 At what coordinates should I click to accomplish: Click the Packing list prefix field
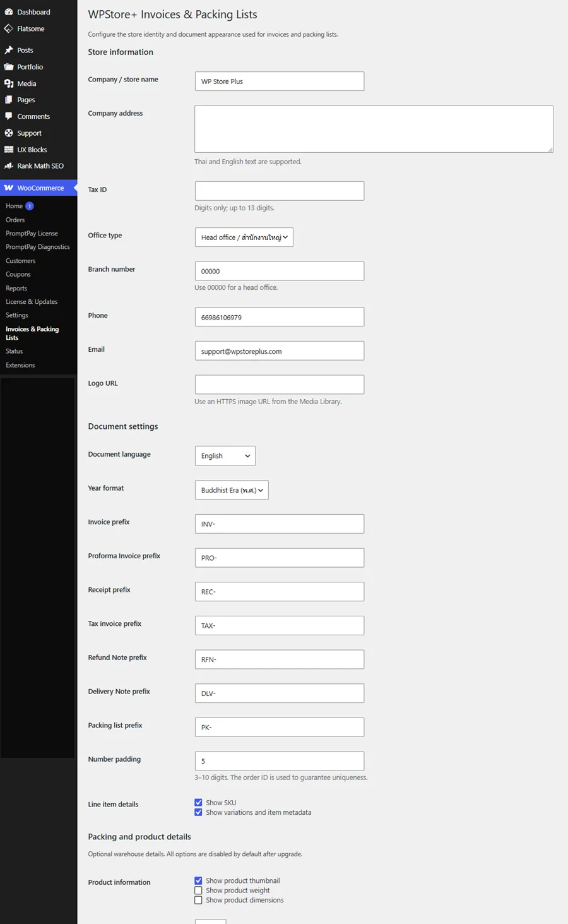pyautogui.click(x=280, y=727)
